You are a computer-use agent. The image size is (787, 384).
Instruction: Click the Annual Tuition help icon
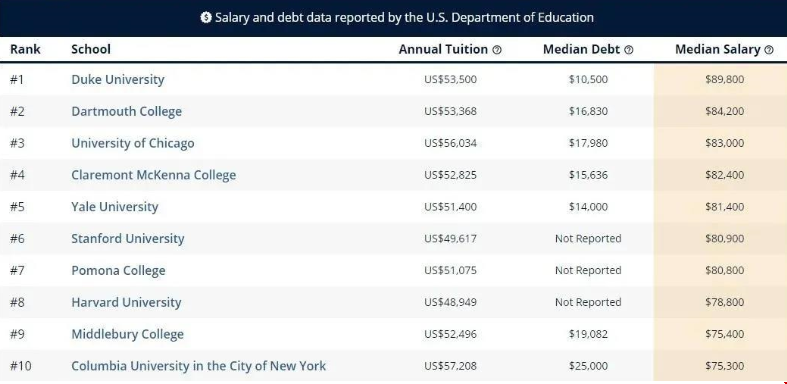tap(497, 50)
